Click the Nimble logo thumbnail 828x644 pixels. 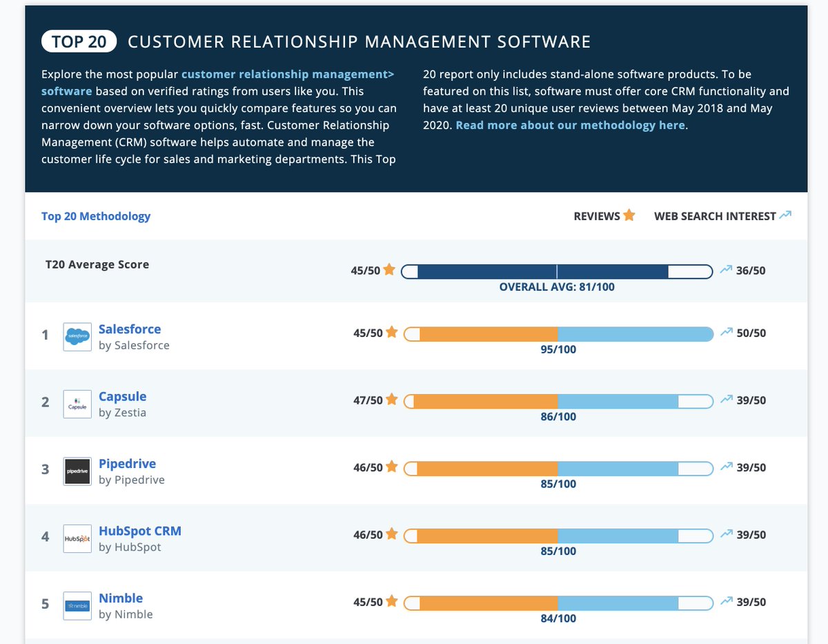point(77,605)
